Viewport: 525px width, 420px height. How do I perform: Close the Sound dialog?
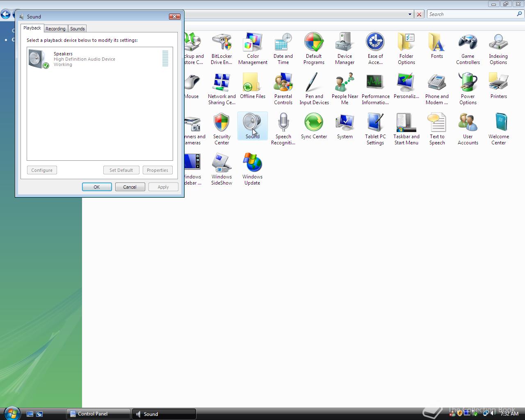coord(175,16)
